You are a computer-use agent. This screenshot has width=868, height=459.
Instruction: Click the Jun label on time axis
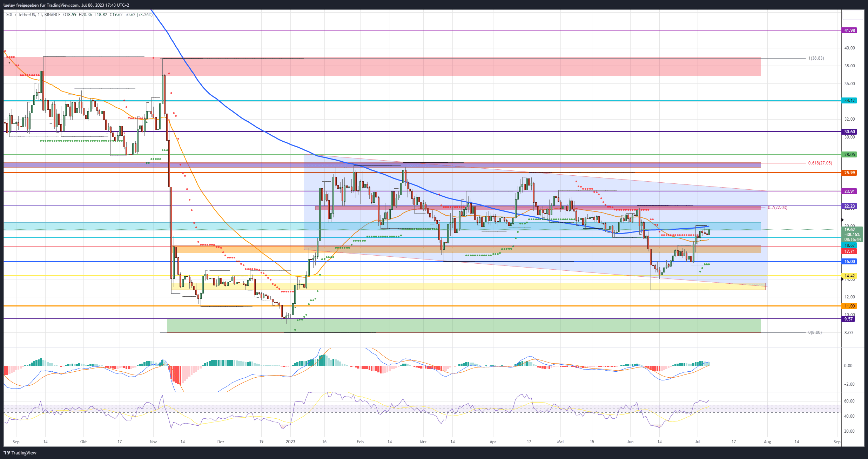630,442
